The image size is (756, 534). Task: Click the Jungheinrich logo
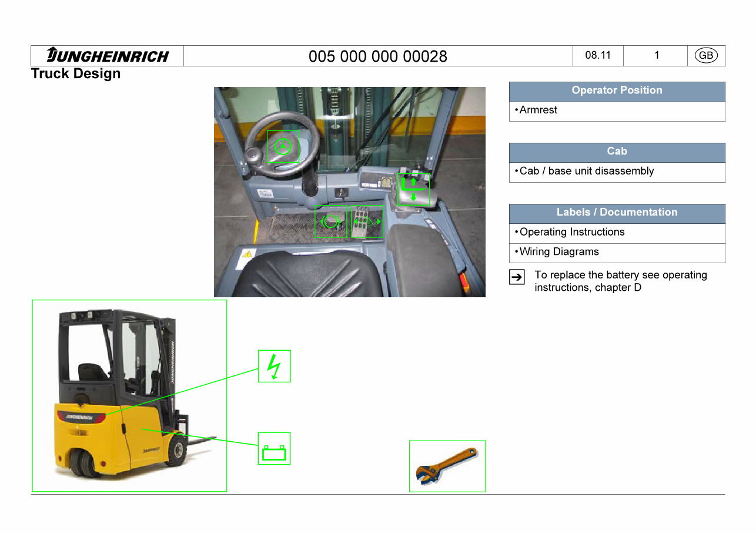pyautogui.click(x=107, y=55)
